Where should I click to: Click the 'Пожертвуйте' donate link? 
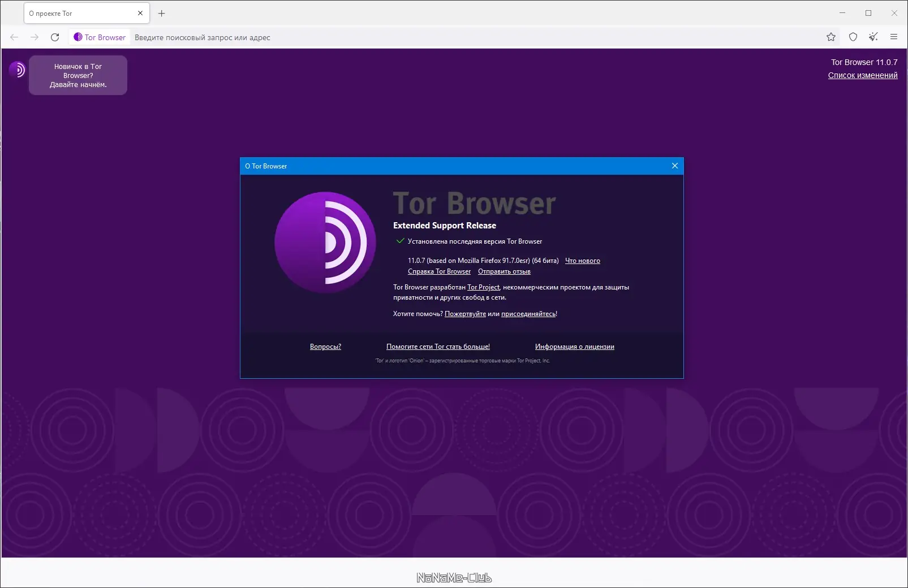[465, 314]
